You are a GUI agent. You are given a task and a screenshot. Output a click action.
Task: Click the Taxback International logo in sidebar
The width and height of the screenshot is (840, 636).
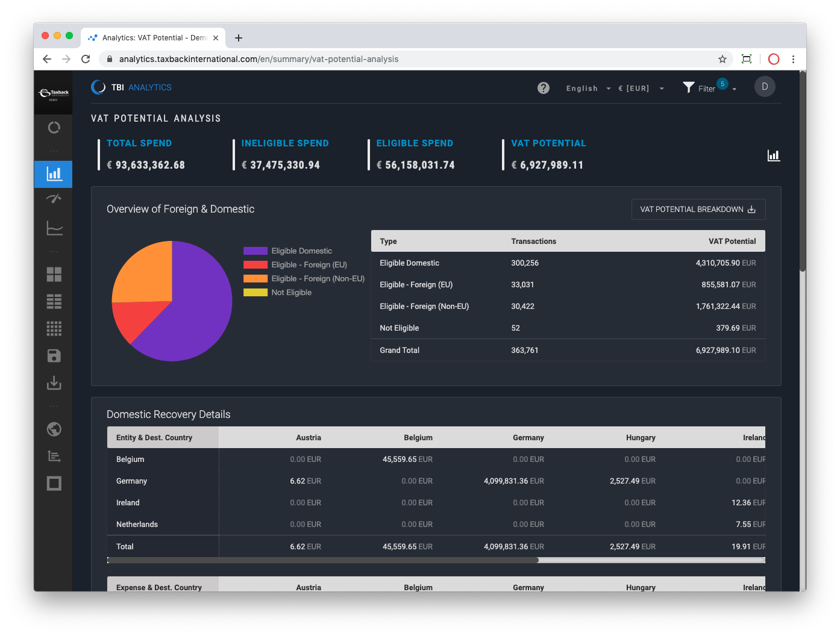(x=54, y=93)
